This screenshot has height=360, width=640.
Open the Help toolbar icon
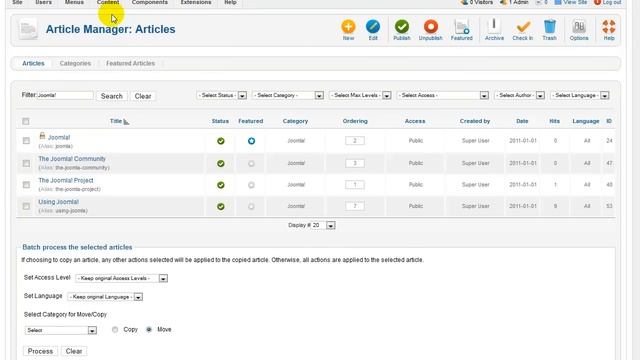[x=609, y=30]
